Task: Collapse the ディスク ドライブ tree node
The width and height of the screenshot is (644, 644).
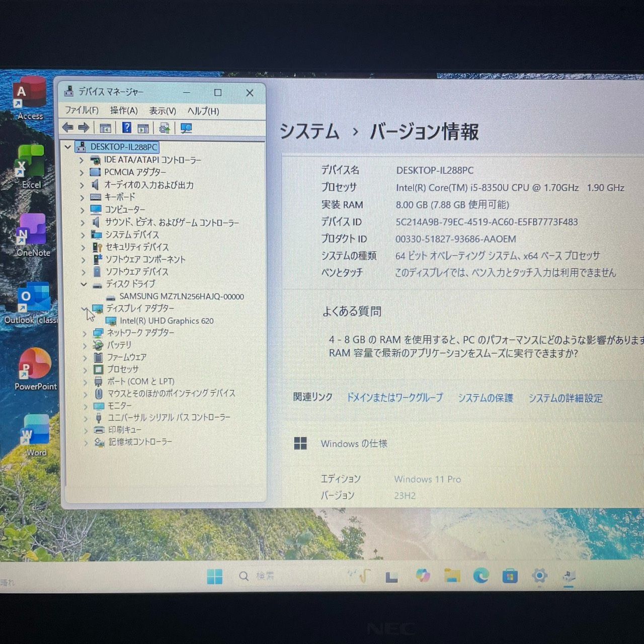Action: pos(84,284)
